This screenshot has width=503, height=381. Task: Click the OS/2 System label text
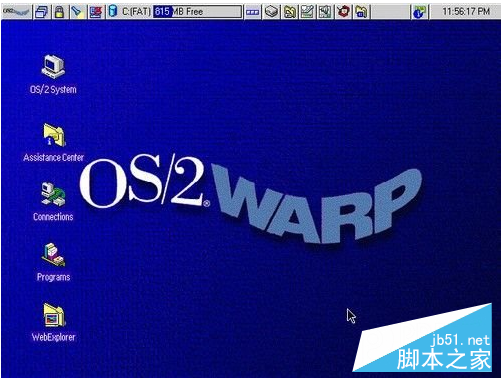click(x=53, y=90)
